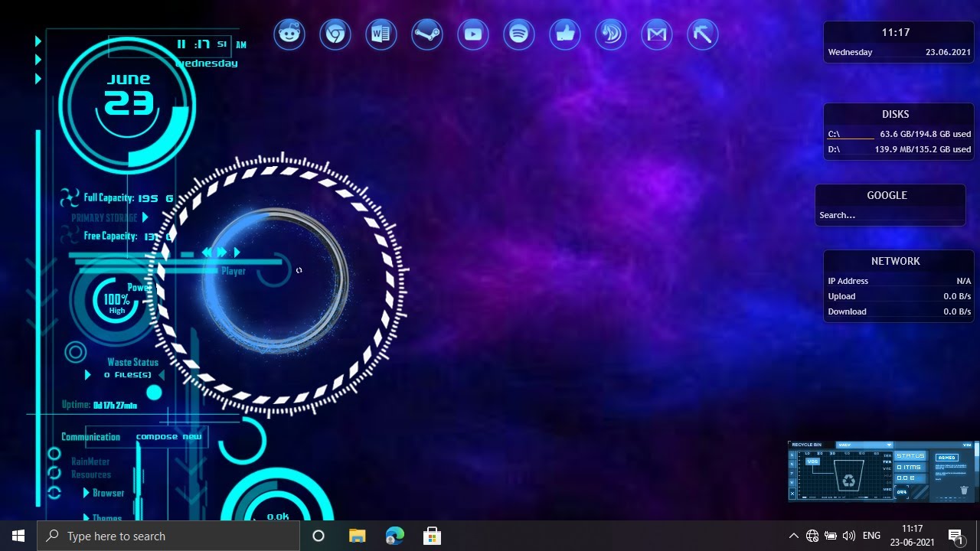Click the NETWORK widget heading
Image resolution: width=980 pixels, height=551 pixels.
895,261
